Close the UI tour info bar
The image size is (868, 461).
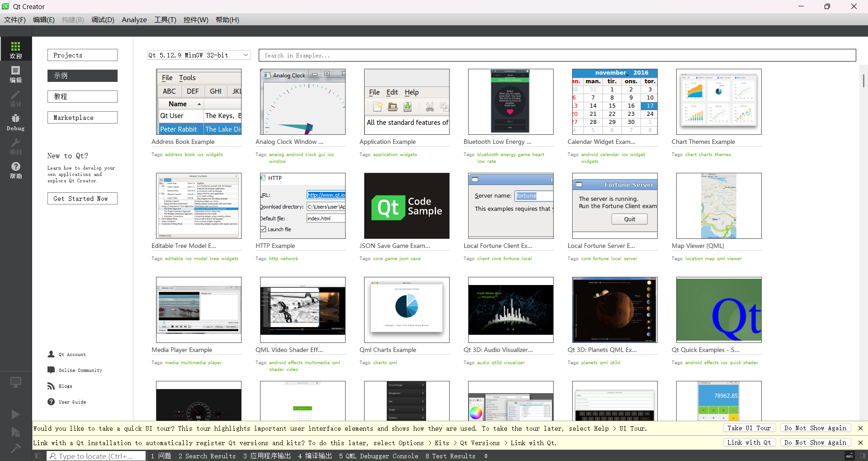[x=860, y=428]
